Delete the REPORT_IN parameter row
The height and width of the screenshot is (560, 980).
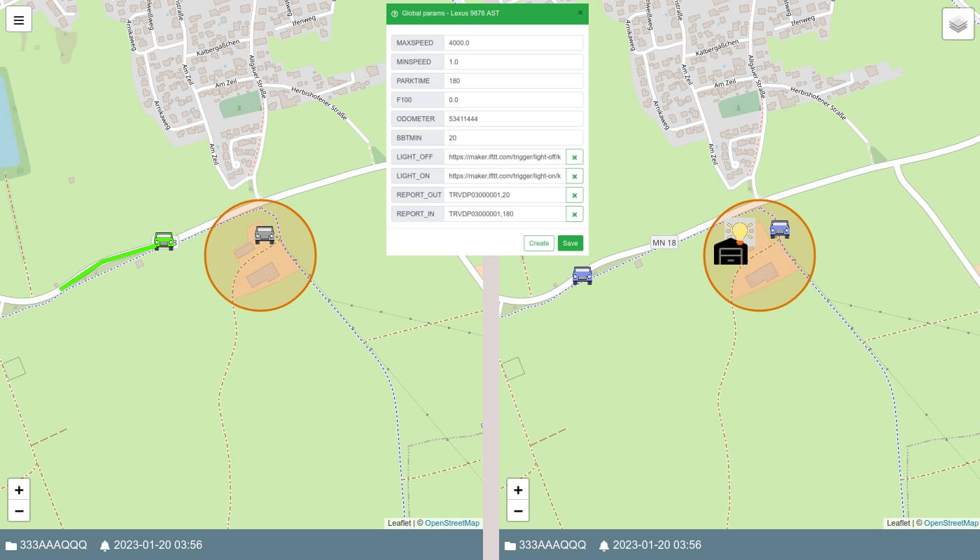coord(574,214)
